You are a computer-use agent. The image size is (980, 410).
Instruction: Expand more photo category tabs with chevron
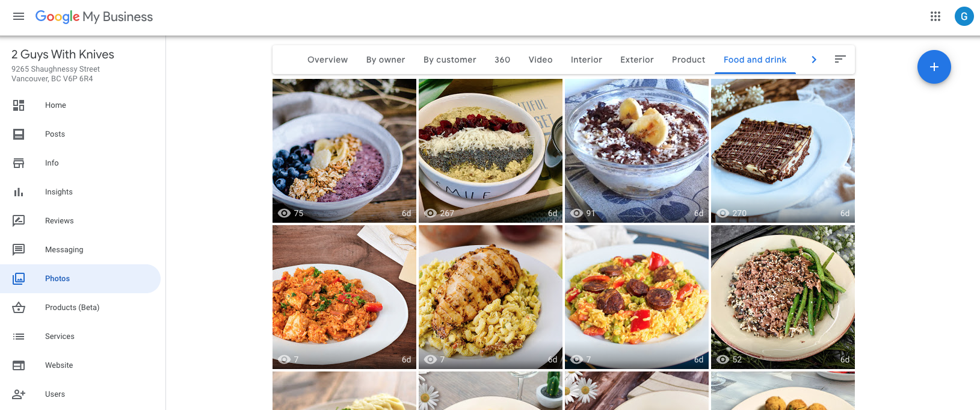(814, 60)
